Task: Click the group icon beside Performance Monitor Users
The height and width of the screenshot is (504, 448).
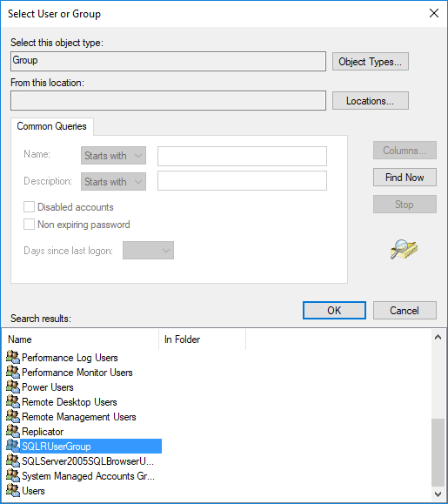Action: (13, 372)
